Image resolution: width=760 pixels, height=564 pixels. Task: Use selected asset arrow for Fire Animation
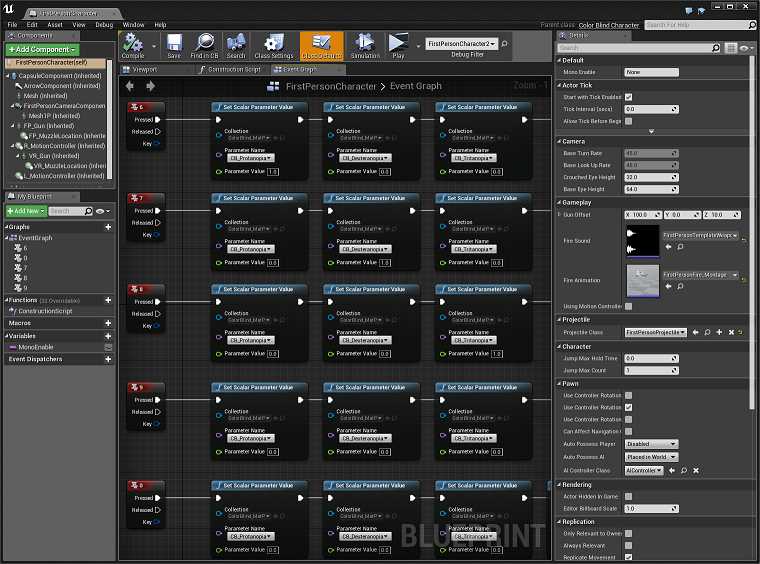[x=668, y=286]
